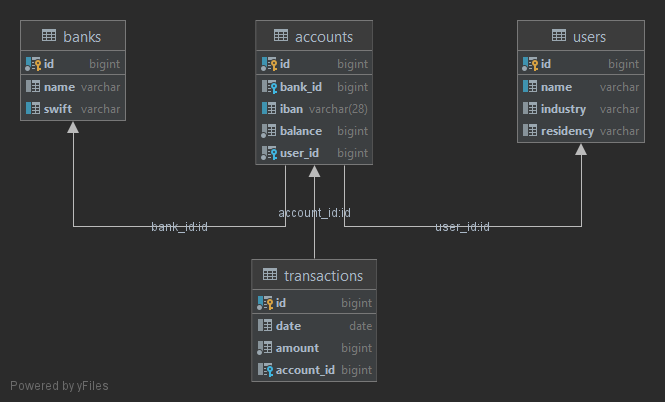Click foreign key icon beside bank_id
The width and height of the screenshot is (665, 402).
(x=269, y=87)
